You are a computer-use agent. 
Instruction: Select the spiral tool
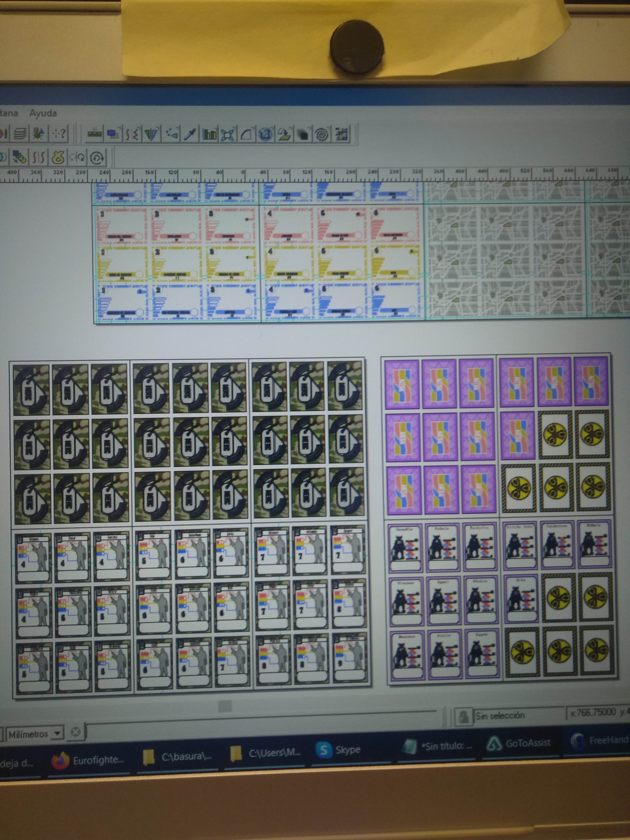[322, 134]
